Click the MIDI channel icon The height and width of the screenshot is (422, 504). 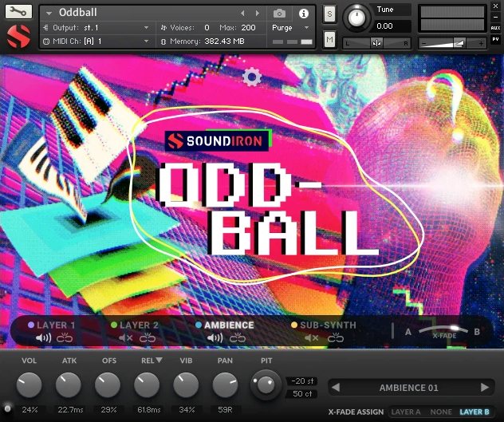[46, 41]
